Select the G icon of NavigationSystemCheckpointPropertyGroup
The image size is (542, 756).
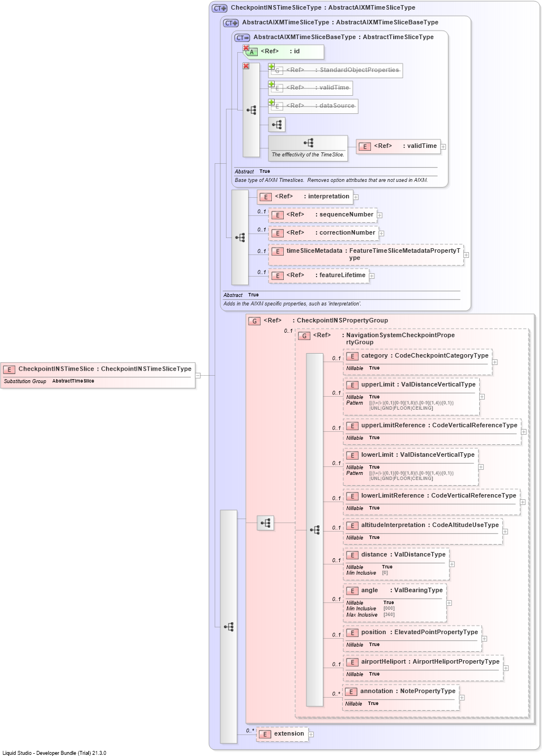(x=305, y=336)
